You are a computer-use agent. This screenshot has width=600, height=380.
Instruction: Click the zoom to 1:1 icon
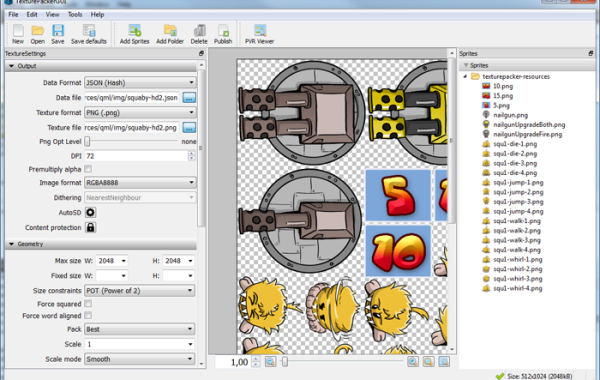click(x=429, y=362)
